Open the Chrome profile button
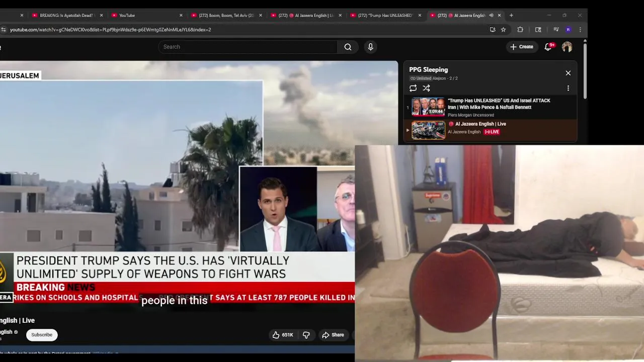The image size is (644, 362). 568,30
